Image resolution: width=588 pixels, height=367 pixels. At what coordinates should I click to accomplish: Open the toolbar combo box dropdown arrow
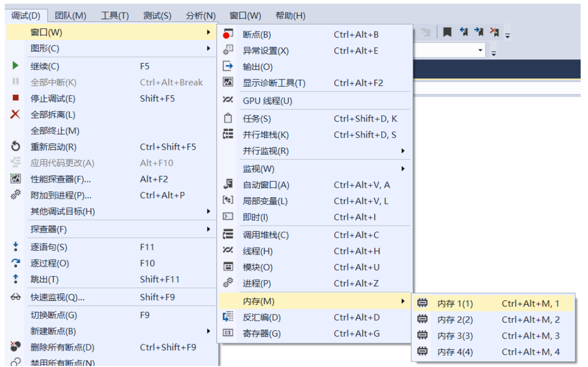point(480,50)
